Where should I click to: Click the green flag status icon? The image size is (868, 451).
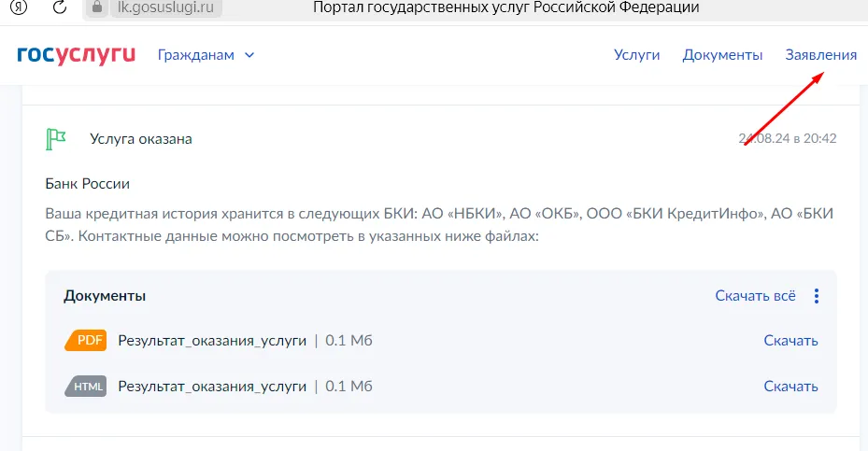point(56,138)
